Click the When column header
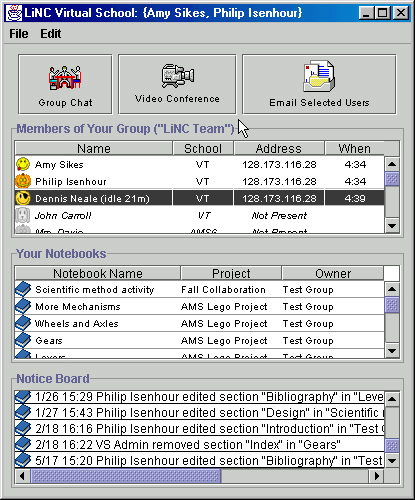 tap(354, 148)
